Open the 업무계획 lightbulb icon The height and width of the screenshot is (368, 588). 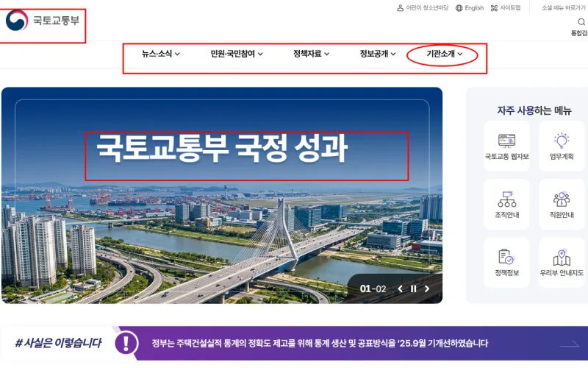(562, 141)
